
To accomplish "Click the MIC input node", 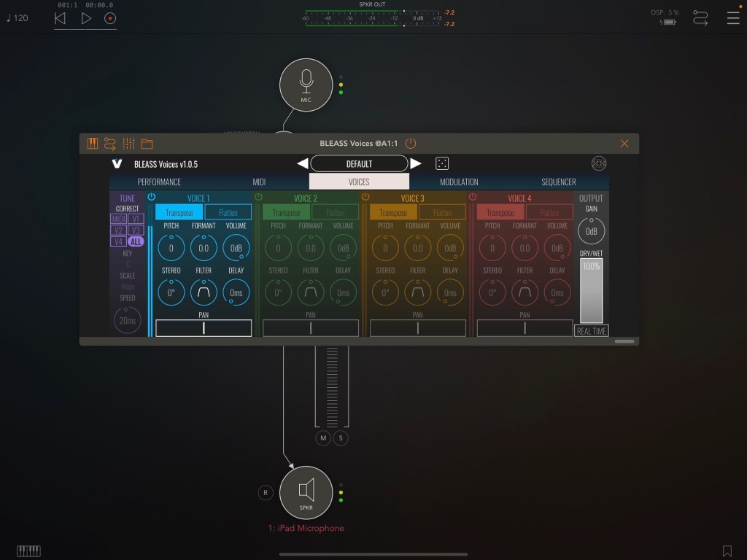I will (306, 85).
